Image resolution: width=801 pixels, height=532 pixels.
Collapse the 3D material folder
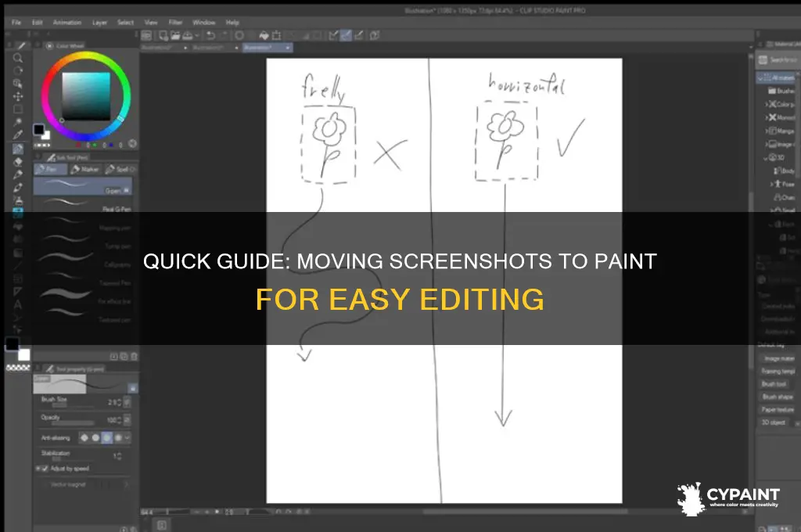coord(766,158)
